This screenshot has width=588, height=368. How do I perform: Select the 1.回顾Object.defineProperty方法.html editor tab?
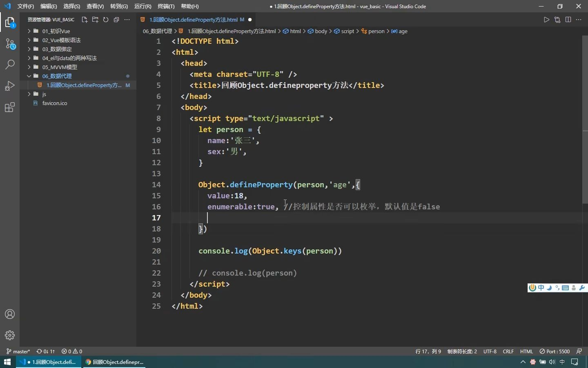coord(196,20)
